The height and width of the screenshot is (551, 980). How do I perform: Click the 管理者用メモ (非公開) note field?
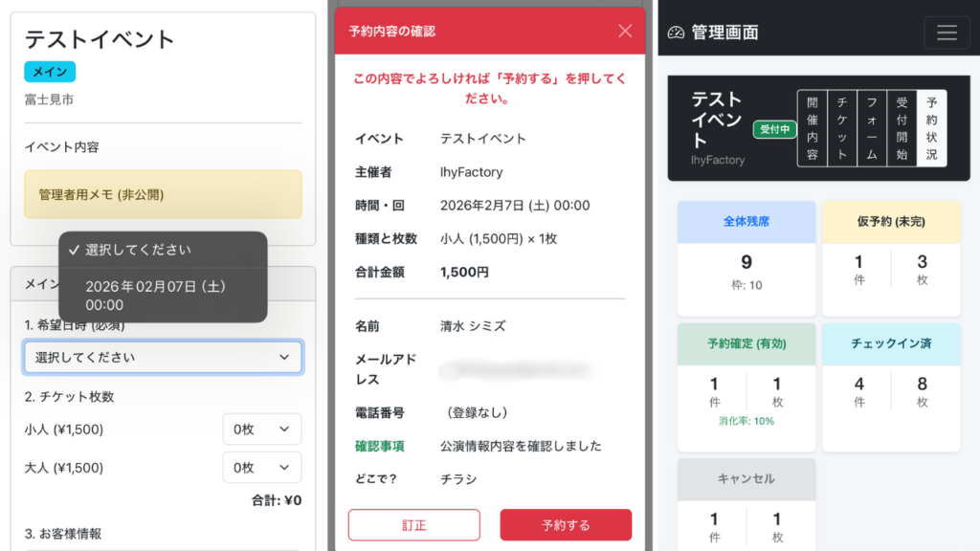tap(163, 193)
